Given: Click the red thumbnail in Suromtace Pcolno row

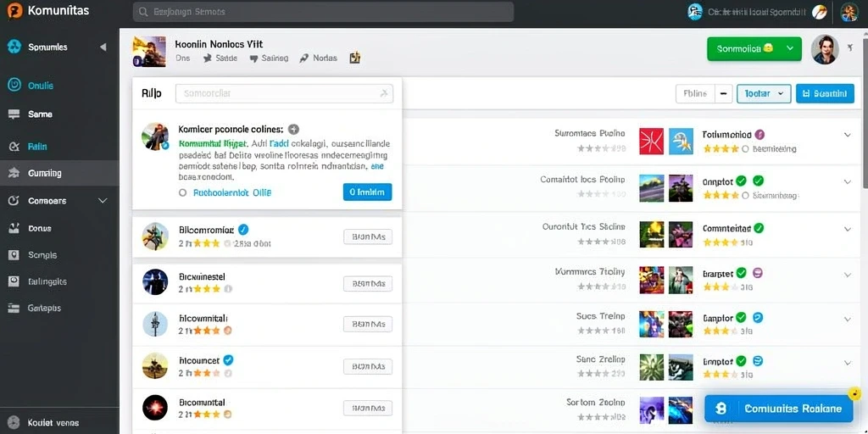Looking at the screenshot, I should tap(651, 142).
